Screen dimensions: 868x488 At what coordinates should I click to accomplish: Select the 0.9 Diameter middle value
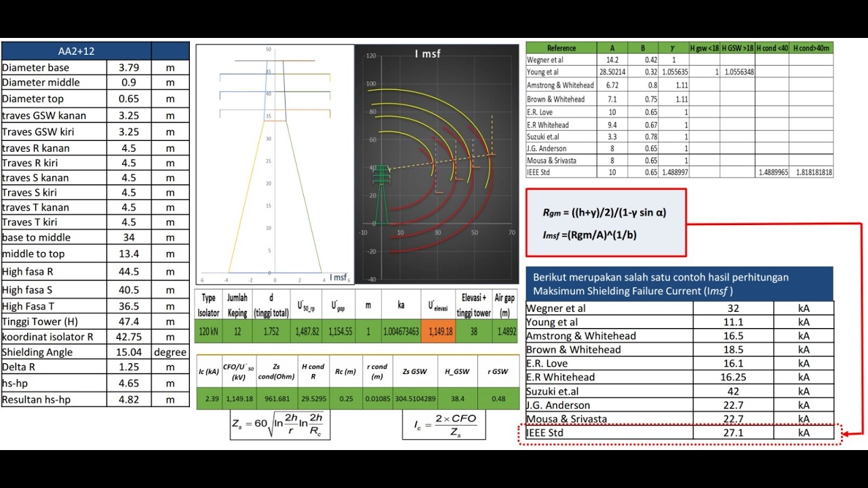[x=129, y=83]
